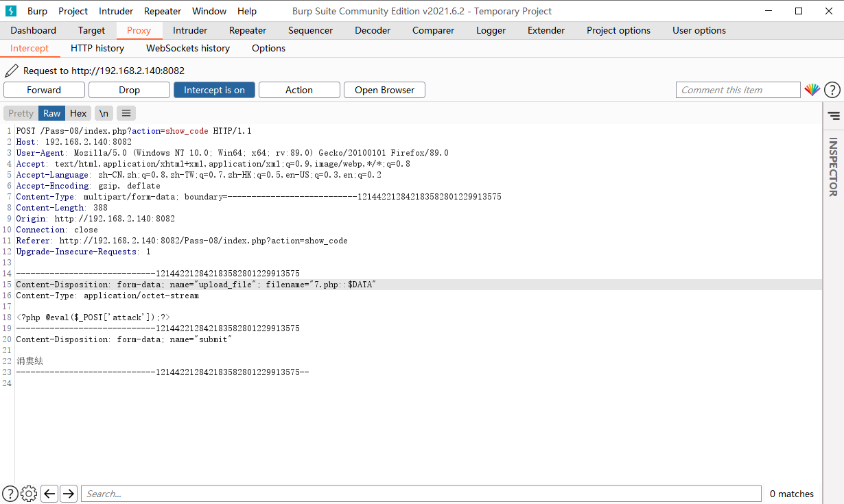Click the Request to http://192.168.2.140:8082 label

coord(104,71)
